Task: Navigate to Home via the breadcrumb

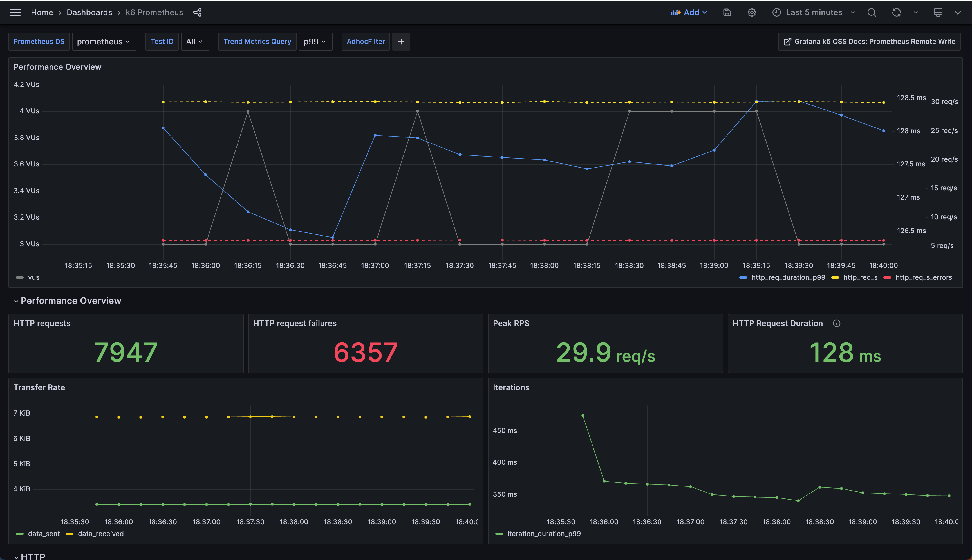Action: click(x=42, y=12)
